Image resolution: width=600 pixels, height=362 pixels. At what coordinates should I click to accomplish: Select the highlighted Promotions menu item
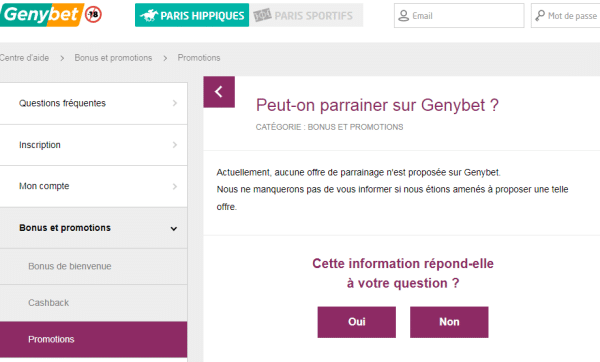pos(93,339)
